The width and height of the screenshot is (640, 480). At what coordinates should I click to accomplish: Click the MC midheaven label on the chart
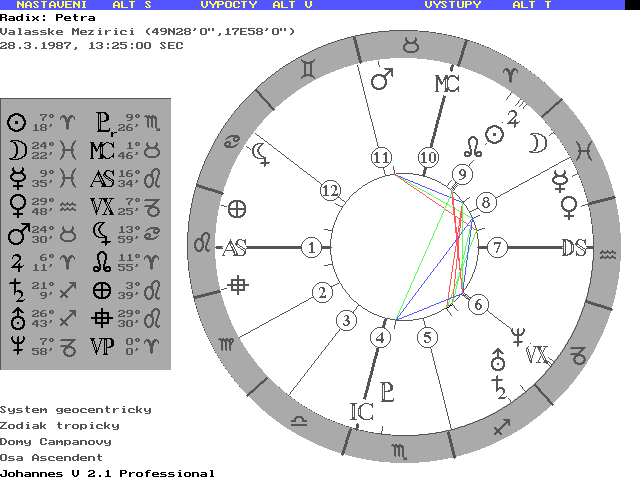(x=446, y=84)
